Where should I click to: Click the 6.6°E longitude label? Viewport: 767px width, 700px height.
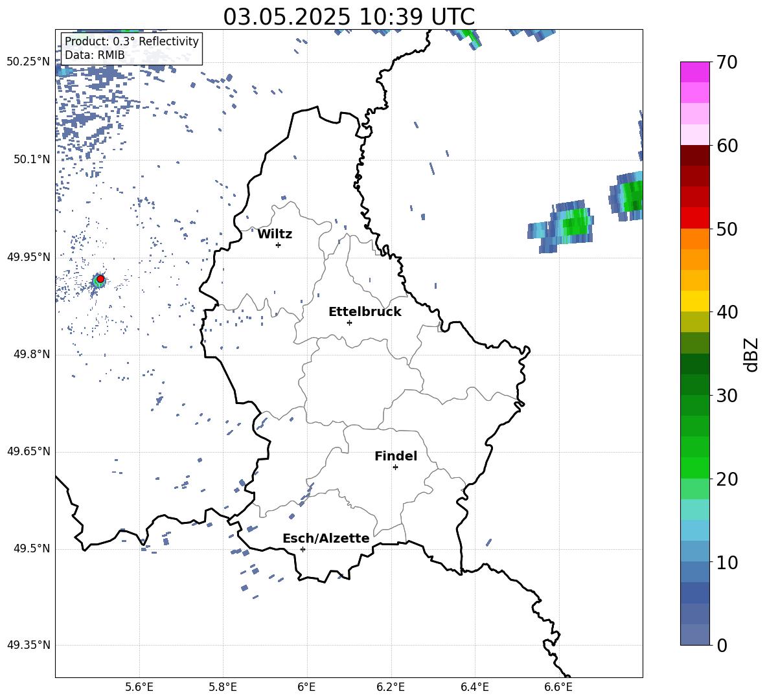[x=558, y=687]
